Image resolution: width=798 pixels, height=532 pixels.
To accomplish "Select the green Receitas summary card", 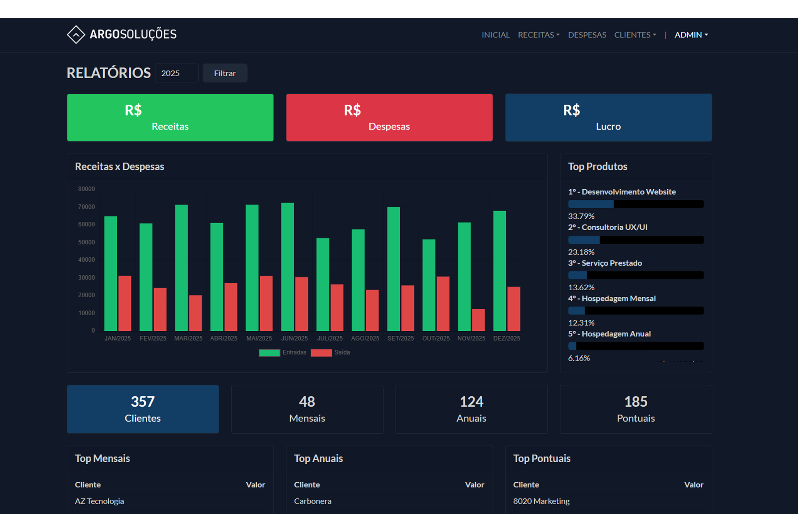I will 170,118.
